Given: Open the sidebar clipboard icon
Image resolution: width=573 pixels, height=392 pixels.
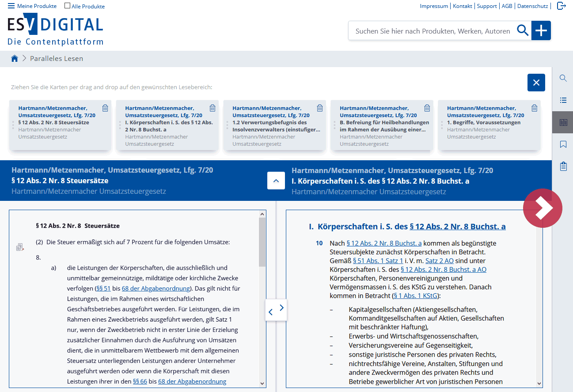Looking at the screenshot, I should [x=563, y=166].
